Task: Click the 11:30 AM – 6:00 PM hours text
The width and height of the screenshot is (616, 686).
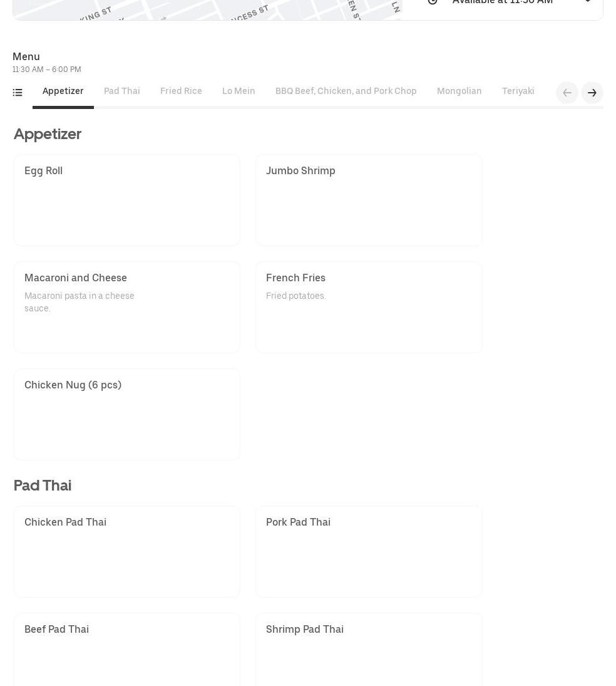Action: [47, 69]
